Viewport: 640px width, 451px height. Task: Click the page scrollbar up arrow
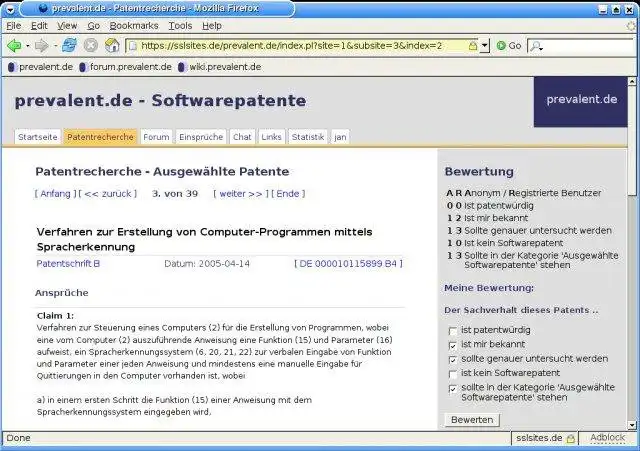[632, 82]
